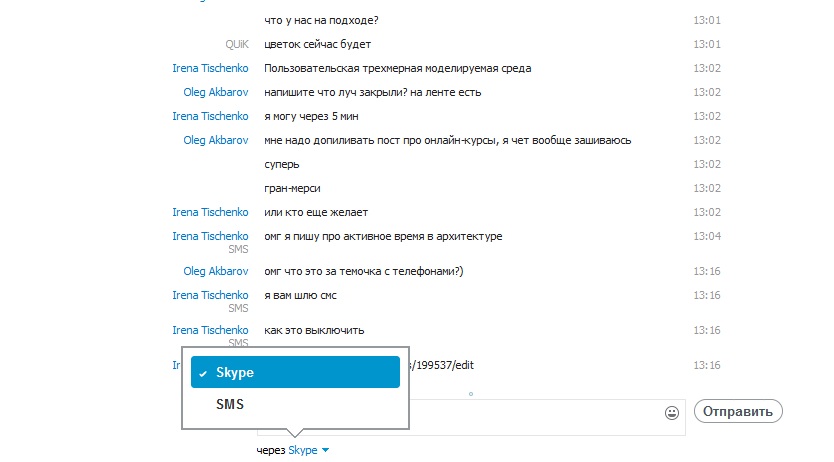Click the QUiK sender label
834x462 pixels.
tap(237, 44)
